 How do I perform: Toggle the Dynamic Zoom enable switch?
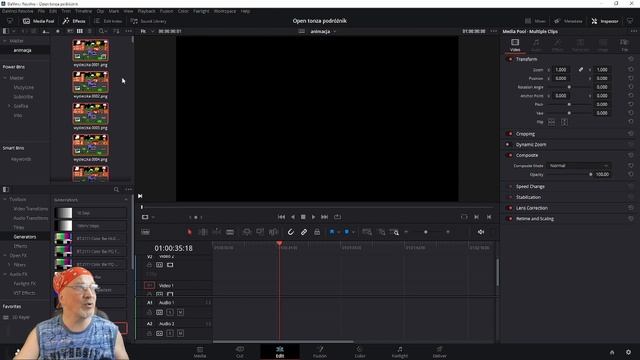509,144
